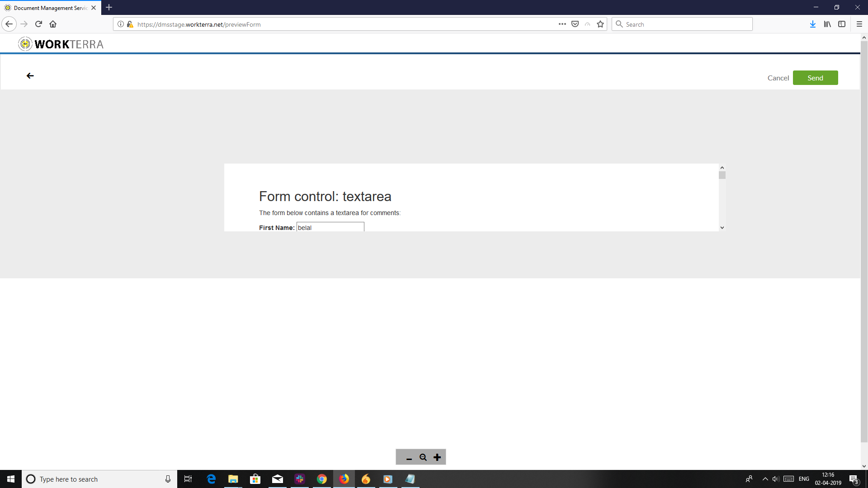
Task: Click the lock warning icon in address bar
Action: click(x=130, y=24)
